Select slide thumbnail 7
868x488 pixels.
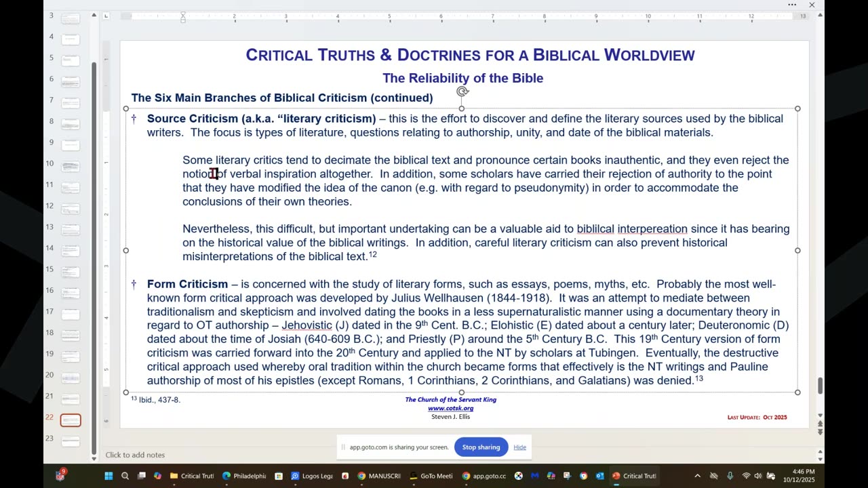[71, 102]
